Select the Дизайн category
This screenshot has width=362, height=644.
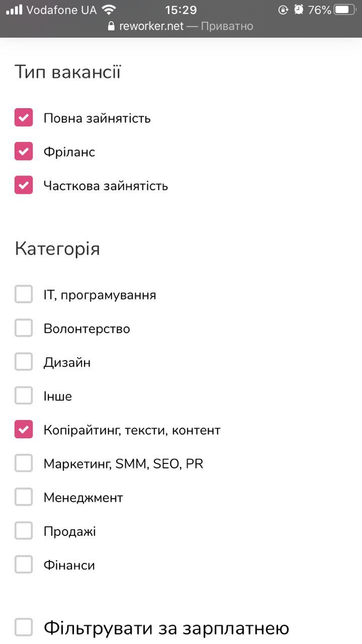(x=23, y=361)
